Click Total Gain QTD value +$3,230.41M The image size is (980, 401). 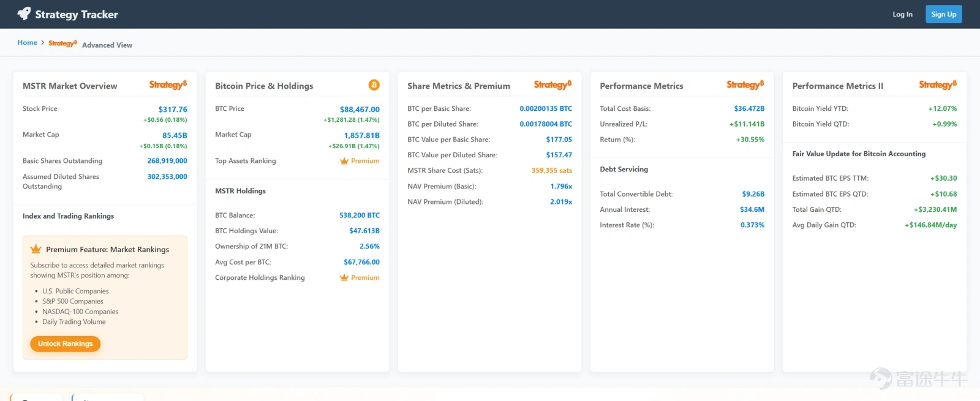tap(935, 209)
